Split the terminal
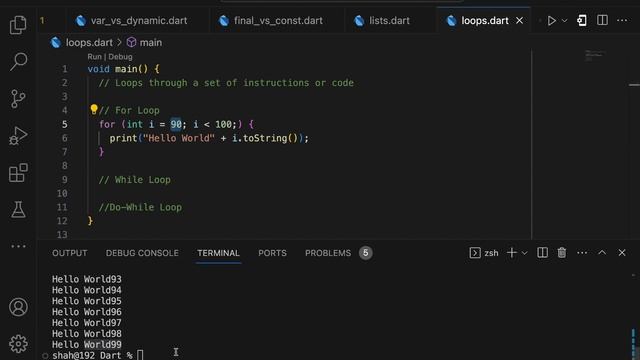The image size is (640, 360). [x=542, y=253]
